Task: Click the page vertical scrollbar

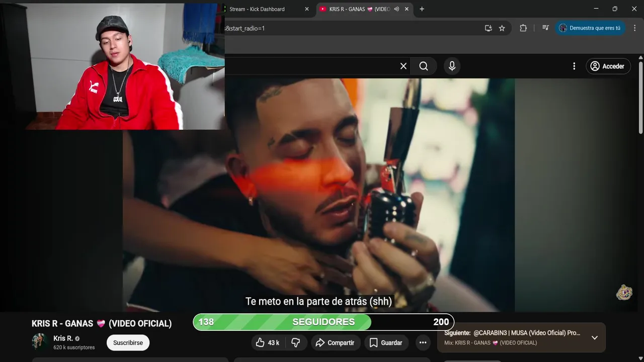Action: [640, 99]
